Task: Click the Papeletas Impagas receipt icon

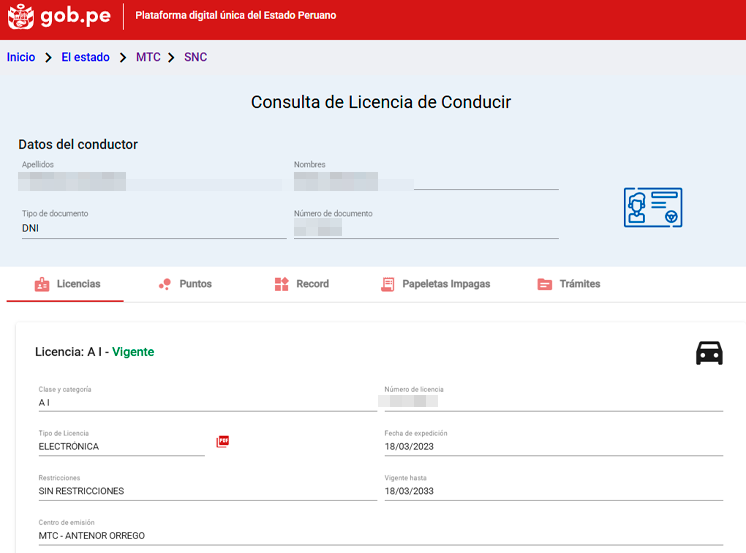Action: pyautogui.click(x=388, y=284)
